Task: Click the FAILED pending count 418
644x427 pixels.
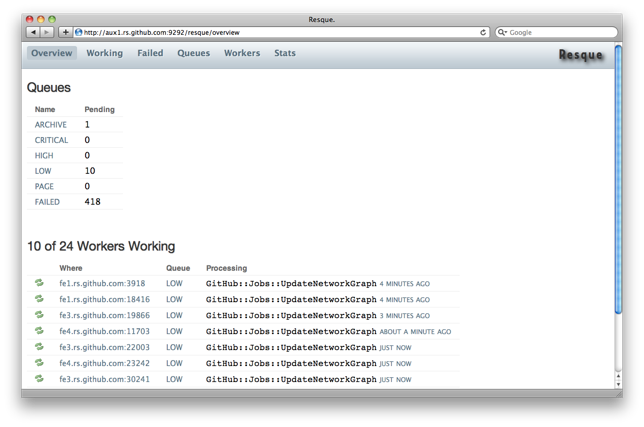Action: (x=92, y=202)
